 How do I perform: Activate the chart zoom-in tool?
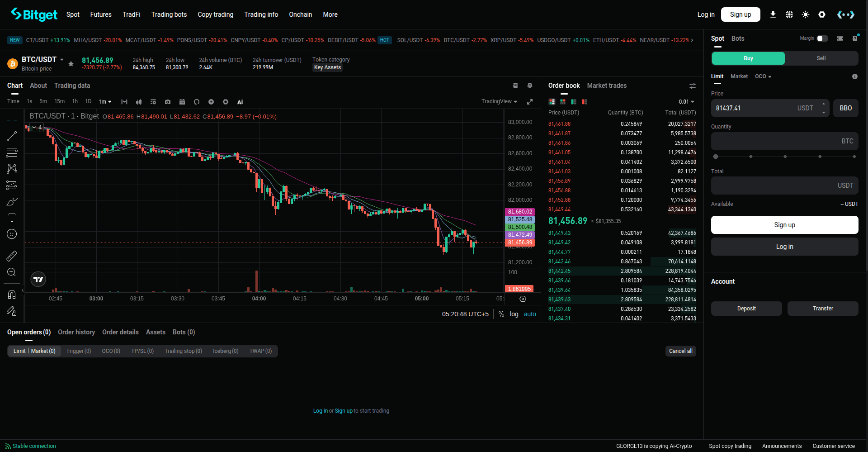12,272
